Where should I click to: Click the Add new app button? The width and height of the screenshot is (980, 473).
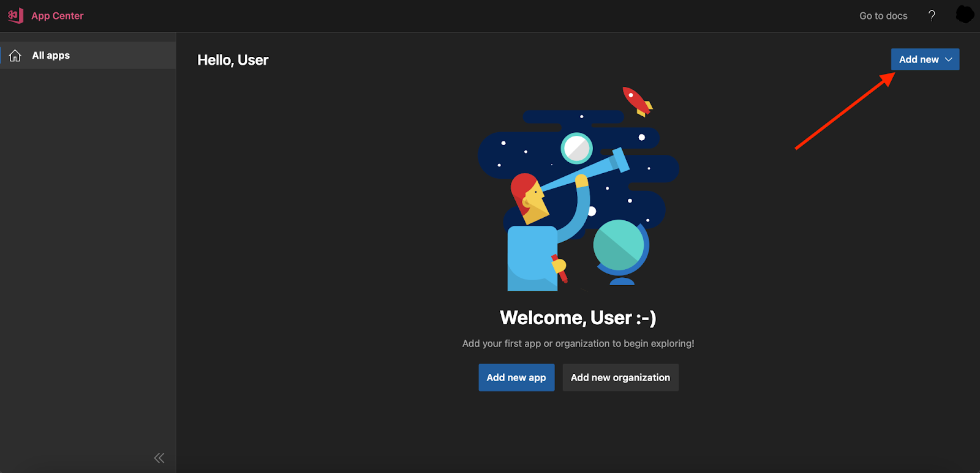(x=516, y=378)
